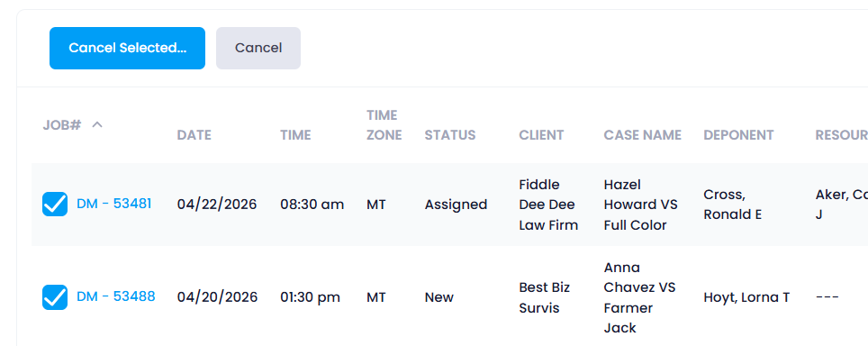Image resolution: width=868 pixels, height=346 pixels.
Task: Open the DM - 53488 job link
Action: click(115, 296)
